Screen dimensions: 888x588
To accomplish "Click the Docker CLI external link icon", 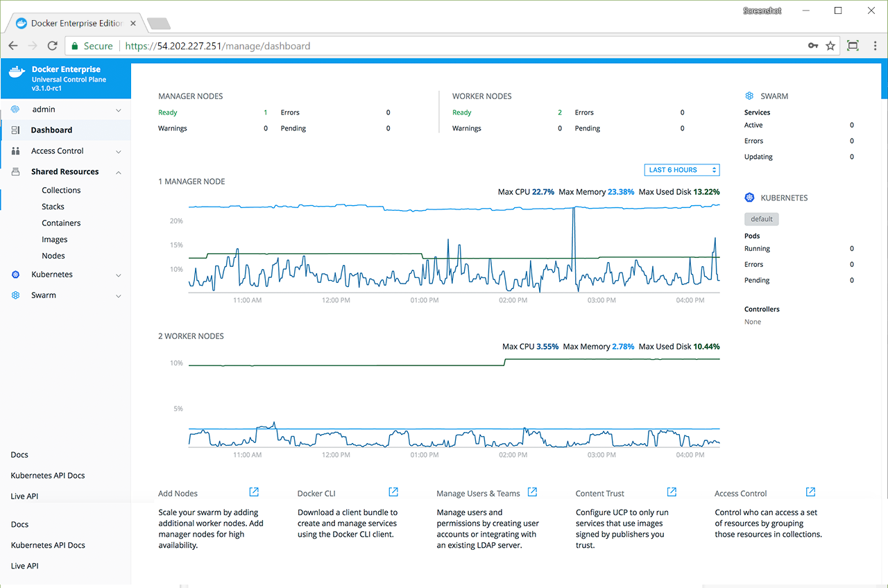I will pyautogui.click(x=393, y=492).
